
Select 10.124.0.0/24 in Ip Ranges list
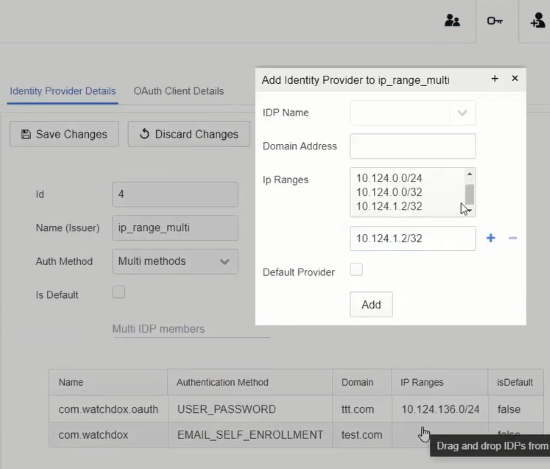click(x=389, y=178)
